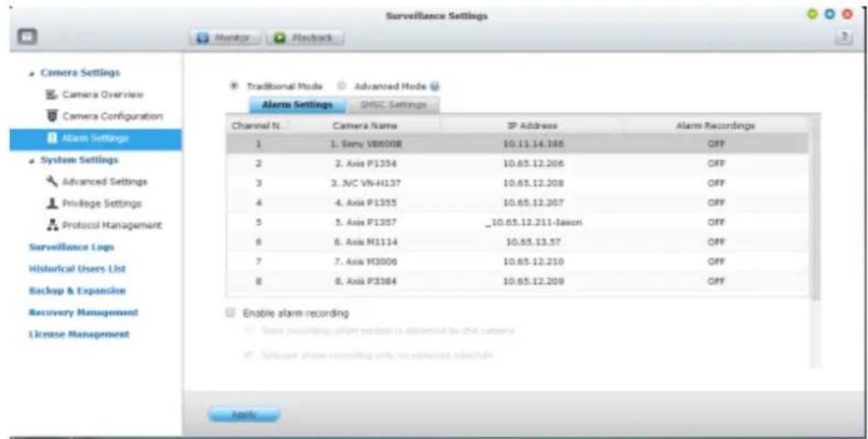Select the Axis P1354 camera row
868x439 pixels.
coord(516,165)
